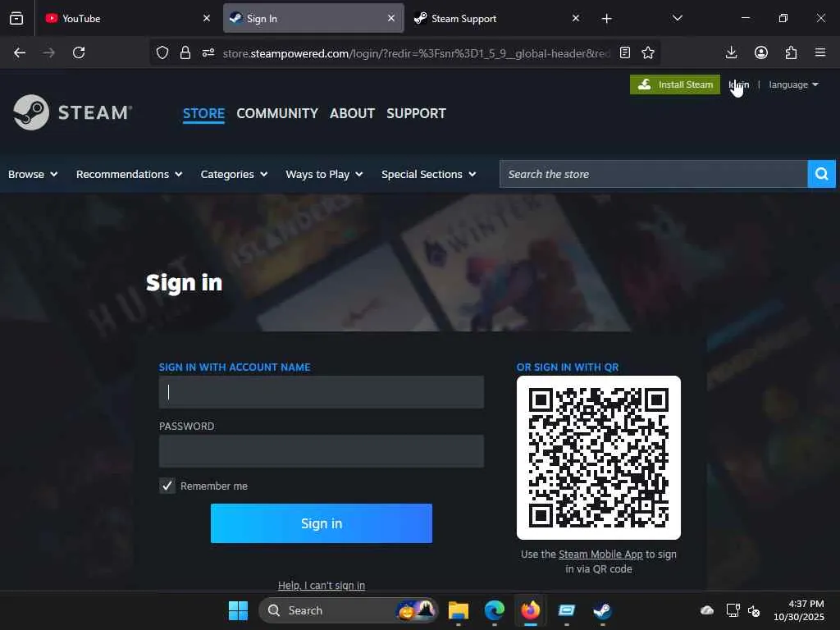This screenshot has width=840, height=630.
Task: Open the Firefox account icon
Action: [x=761, y=52]
